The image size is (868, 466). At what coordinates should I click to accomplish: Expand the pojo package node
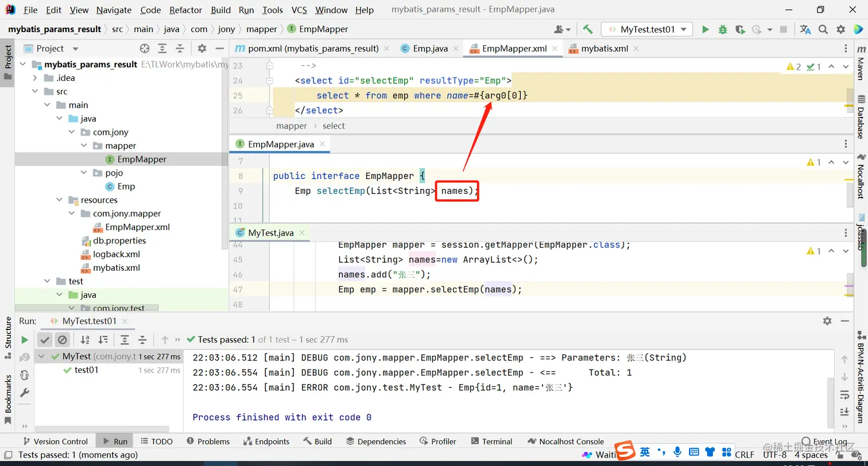click(84, 173)
